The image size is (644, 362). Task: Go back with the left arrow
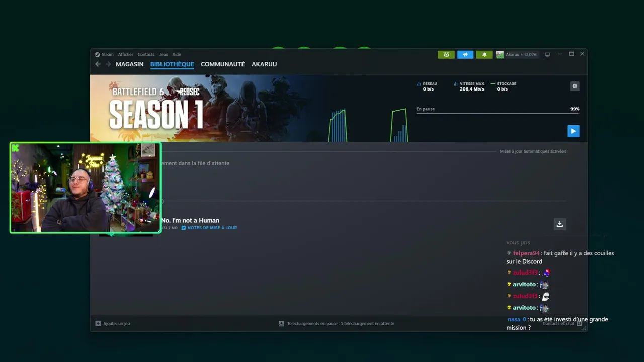pos(98,64)
